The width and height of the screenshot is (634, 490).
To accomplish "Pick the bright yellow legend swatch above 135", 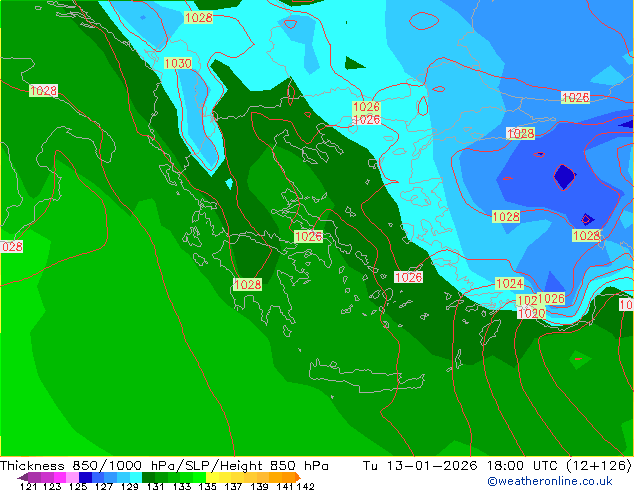I will coord(212,477).
